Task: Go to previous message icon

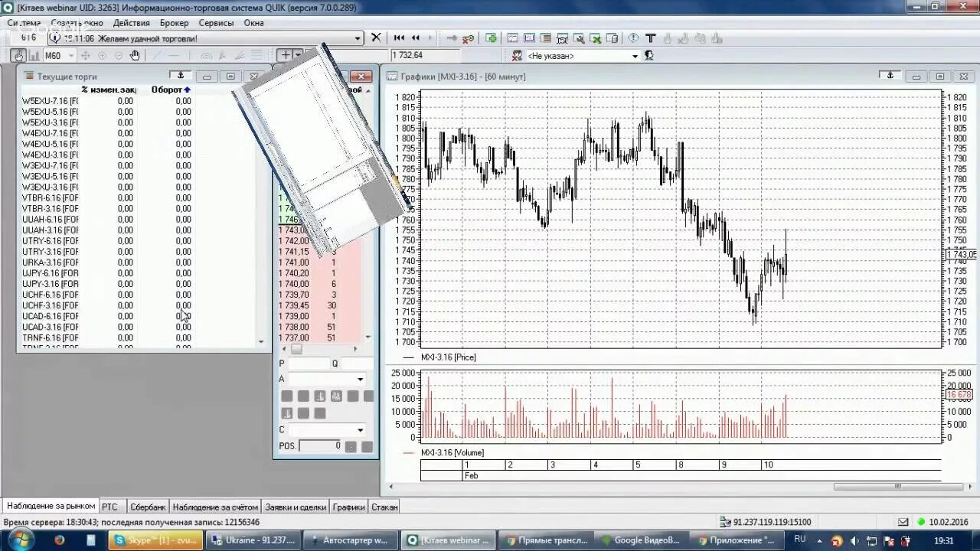Action: coord(416,37)
